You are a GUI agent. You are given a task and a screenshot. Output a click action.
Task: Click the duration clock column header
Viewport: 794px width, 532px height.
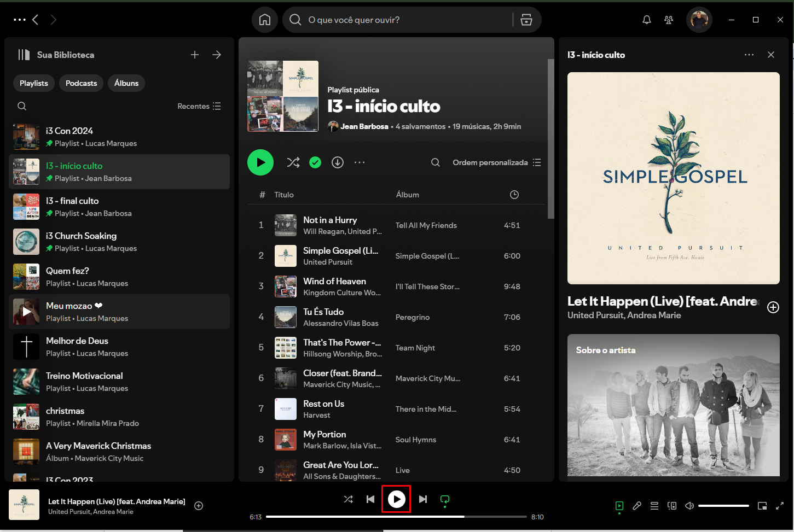pos(514,195)
